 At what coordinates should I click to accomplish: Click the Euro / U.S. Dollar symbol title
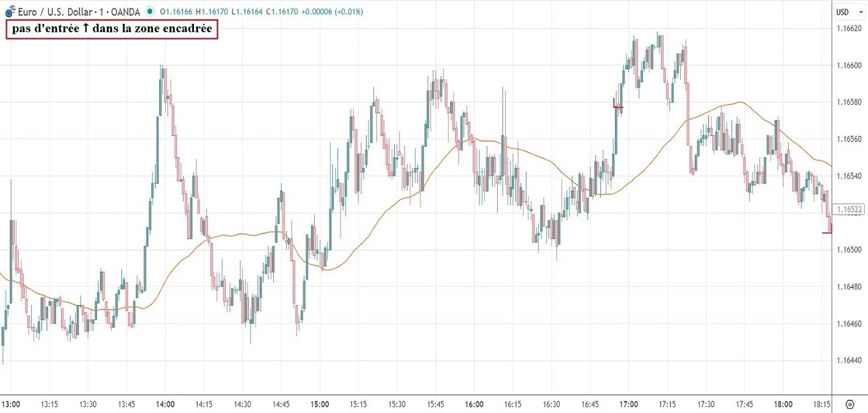pos(55,12)
